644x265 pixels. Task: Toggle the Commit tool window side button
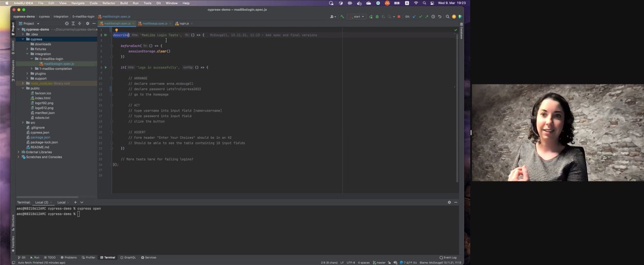click(x=13, y=46)
